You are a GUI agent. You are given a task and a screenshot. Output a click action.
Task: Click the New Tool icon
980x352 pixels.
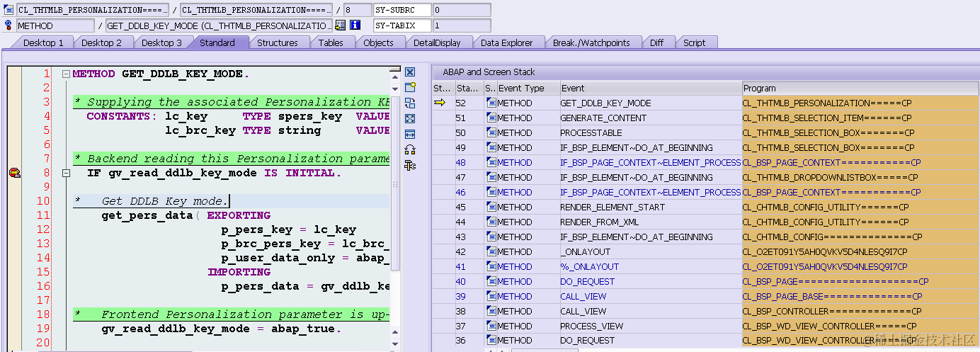tap(410, 87)
